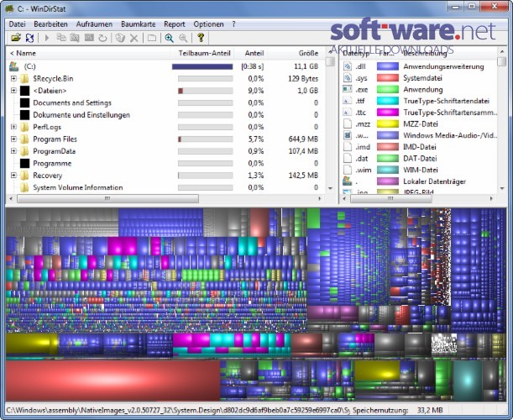Open the Datei menu

point(18,24)
